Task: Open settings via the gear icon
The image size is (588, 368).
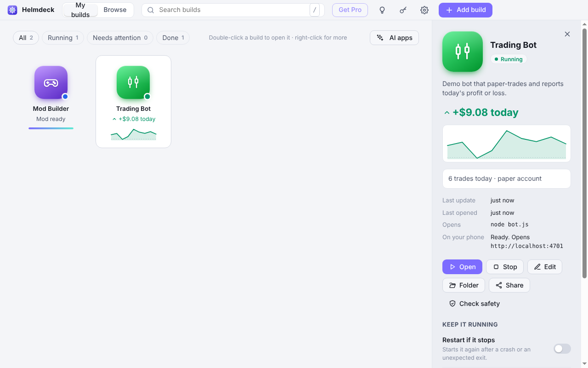Action: click(x=424, y=10)
